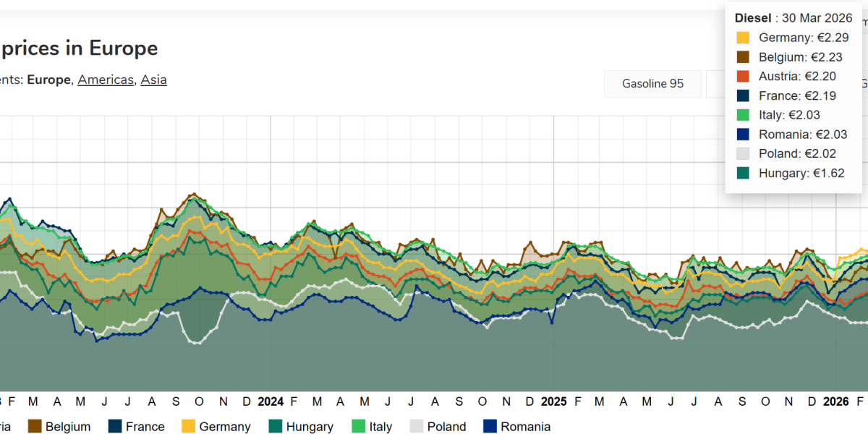
Task: Click Germany's yellow marker in the tooltip
Action: 743,38
